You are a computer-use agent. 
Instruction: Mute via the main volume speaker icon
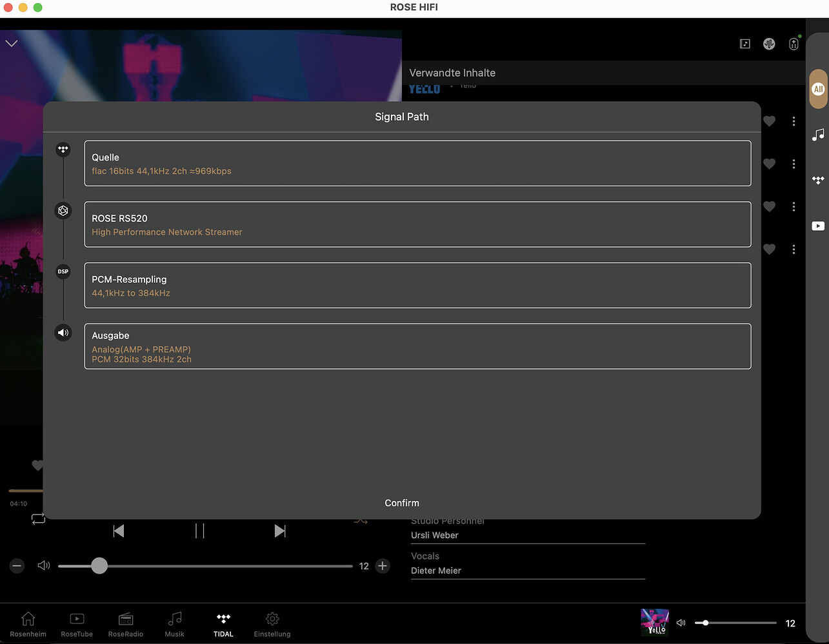(44, 566)
